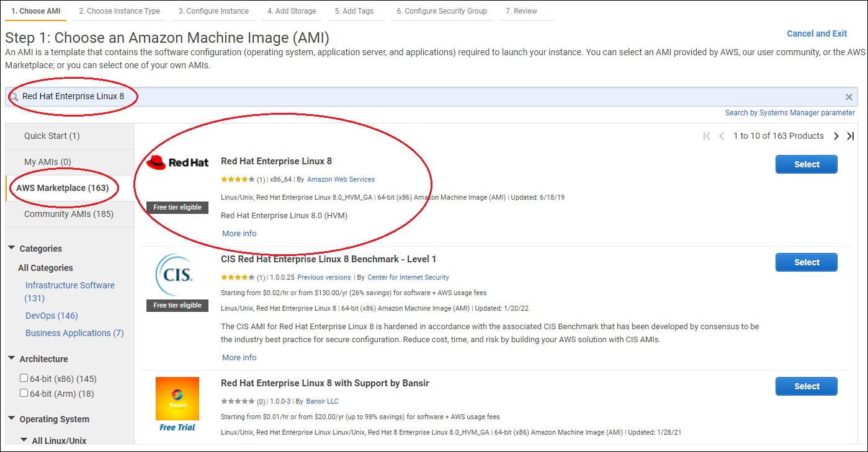Enable the 64-bit (Arm) architecture checkbox

coord(24,393)
